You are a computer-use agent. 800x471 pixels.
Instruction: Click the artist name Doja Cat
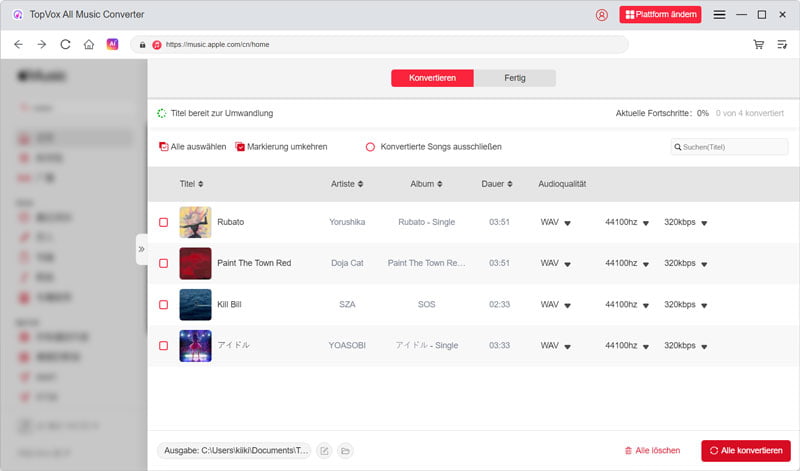tap(347, 263)
